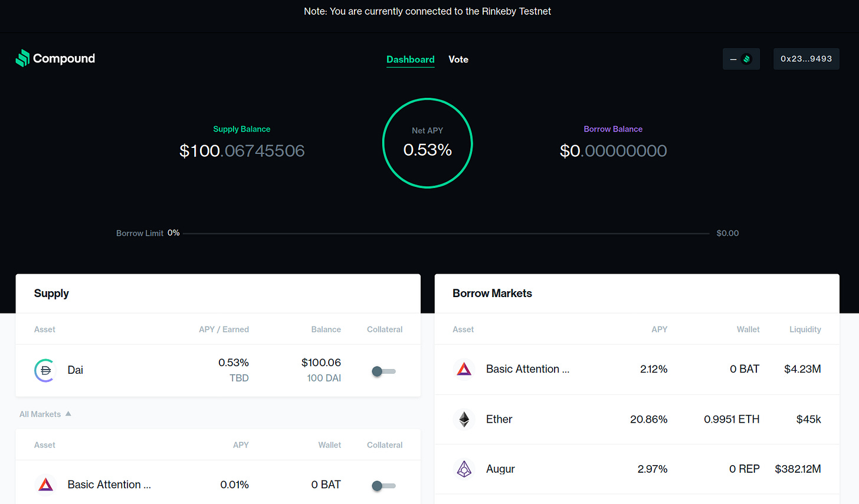This screenshot has width=859, height=504.
Task: Select the Dai supply row name
Action: click(x=76, y=370)
